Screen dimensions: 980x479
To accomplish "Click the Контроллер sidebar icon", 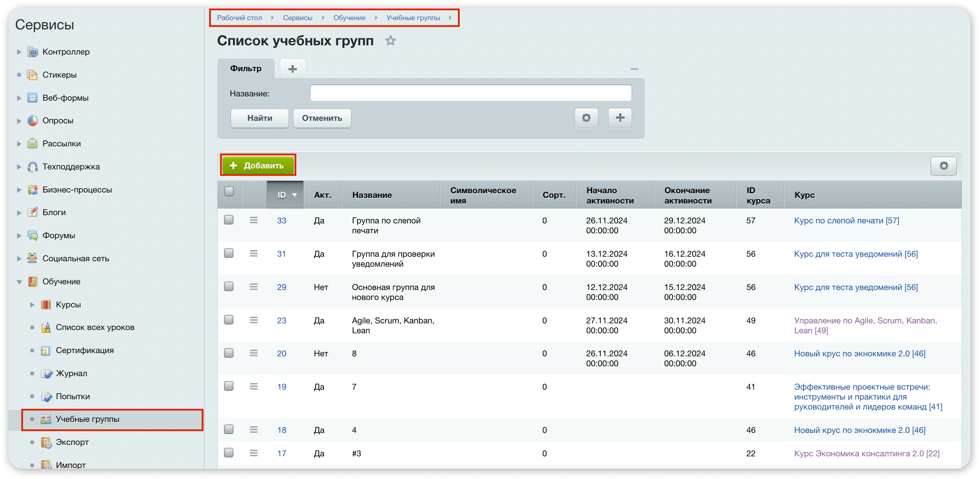I will (33, 52).
